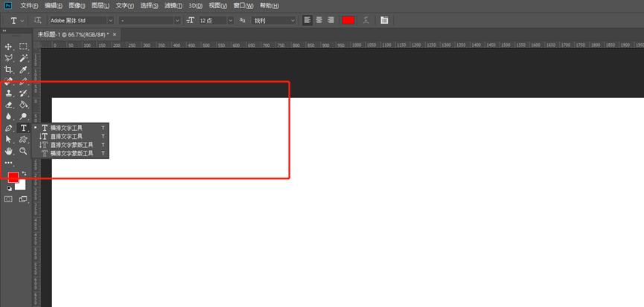Image resolution: width=644 pixels, height=307 pixels.
Task: Click the Create Warped Text icon
Action: click(367, 20)
